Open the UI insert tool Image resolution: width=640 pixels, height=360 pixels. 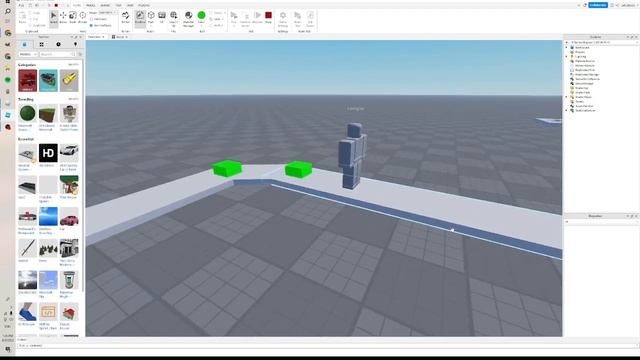coord(162,18)
